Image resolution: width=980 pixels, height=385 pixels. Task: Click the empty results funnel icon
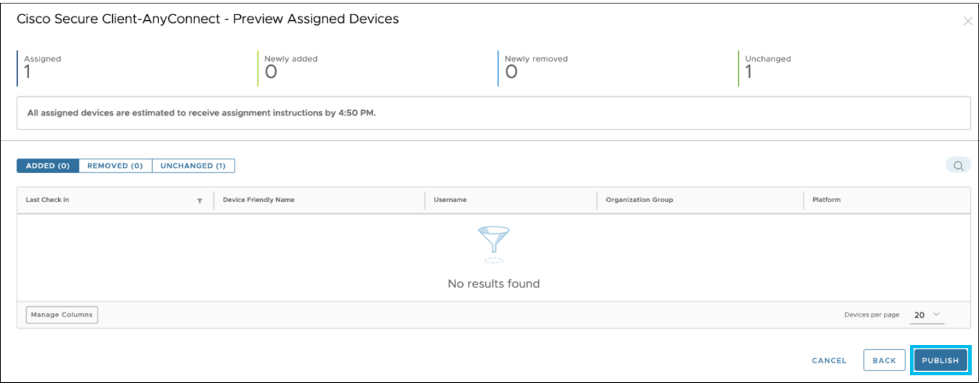(x=493, y=244)
